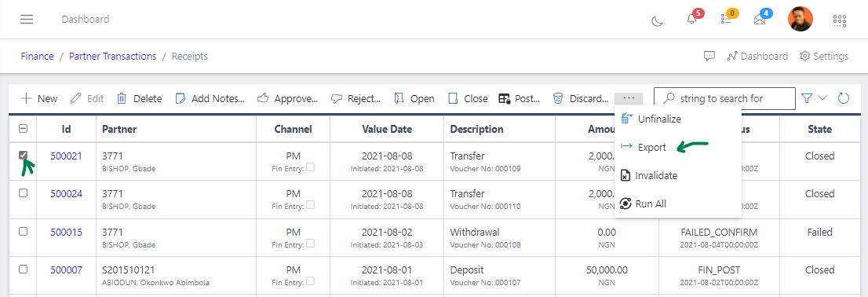Reject the selected receipt
868x297 pixels.
pyautogui.click(x=356, y=99)
